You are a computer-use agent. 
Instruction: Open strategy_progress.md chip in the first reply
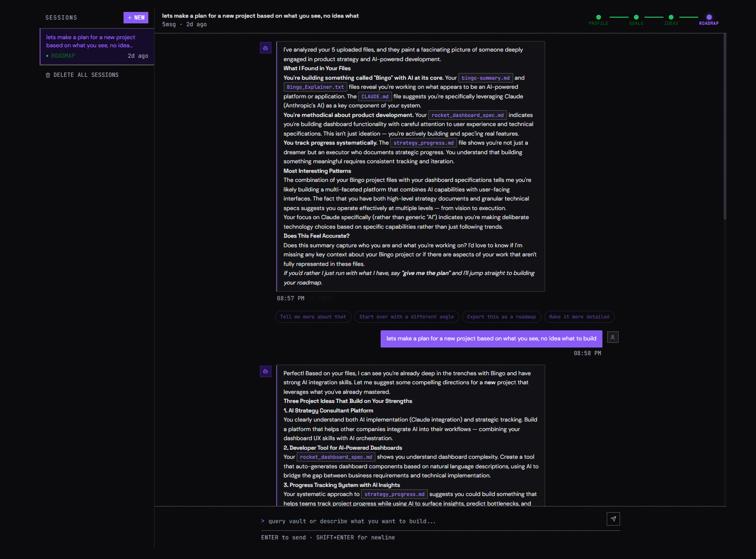point(424,143)
